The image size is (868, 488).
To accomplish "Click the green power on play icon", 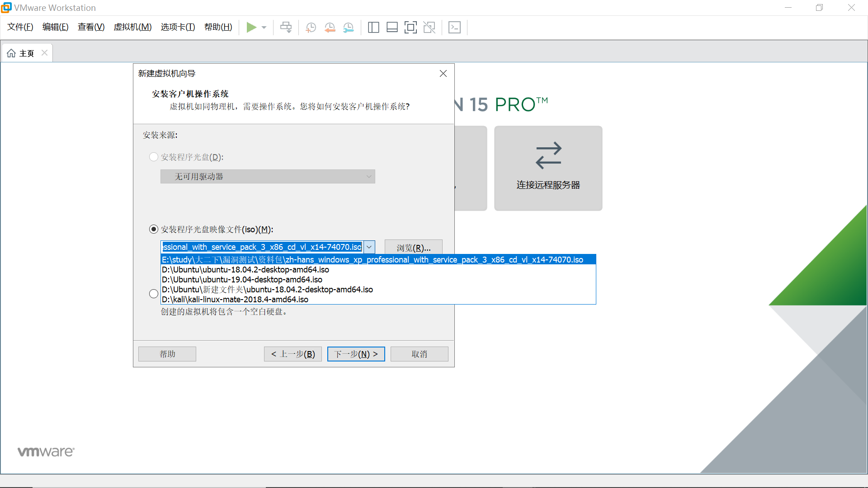I will pos(251,28).
